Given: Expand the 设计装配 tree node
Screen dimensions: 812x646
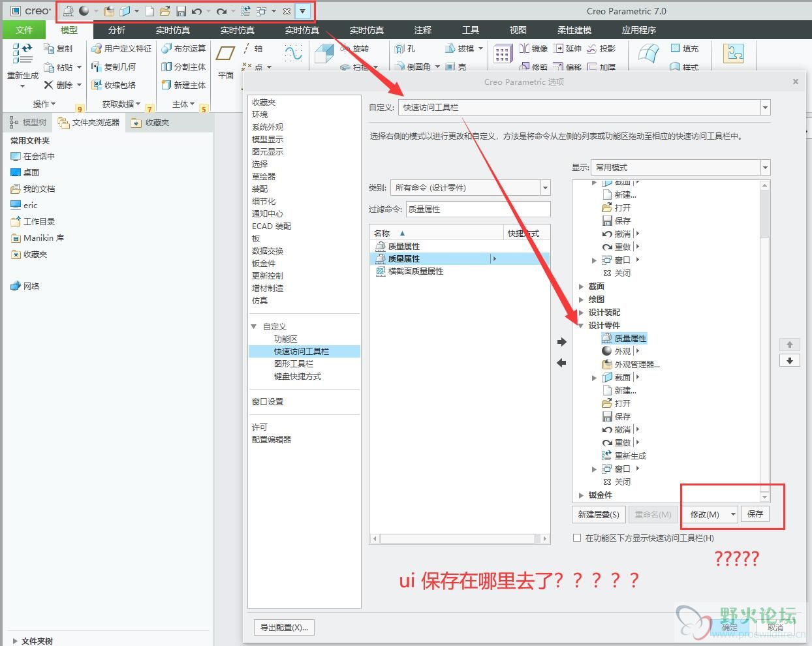Looking at the screenshot, I should click(581, 313).
